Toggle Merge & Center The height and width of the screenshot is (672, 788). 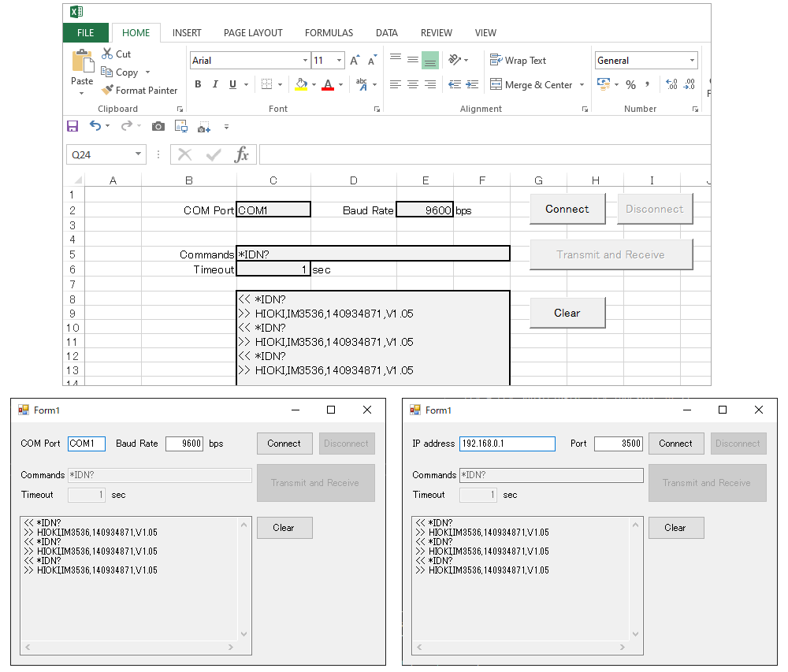coord(531,84)
